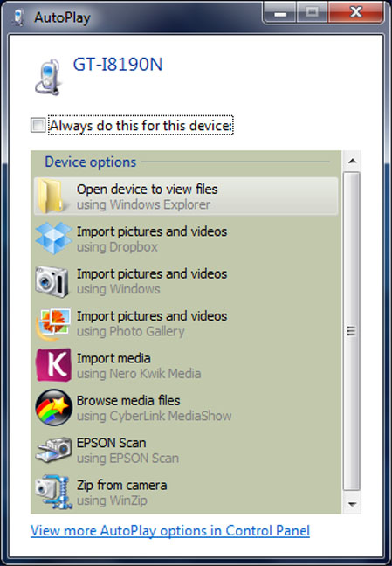Click the Windows camera import icon
This screenshot has height=566, width=392.
tap(52, 281)
